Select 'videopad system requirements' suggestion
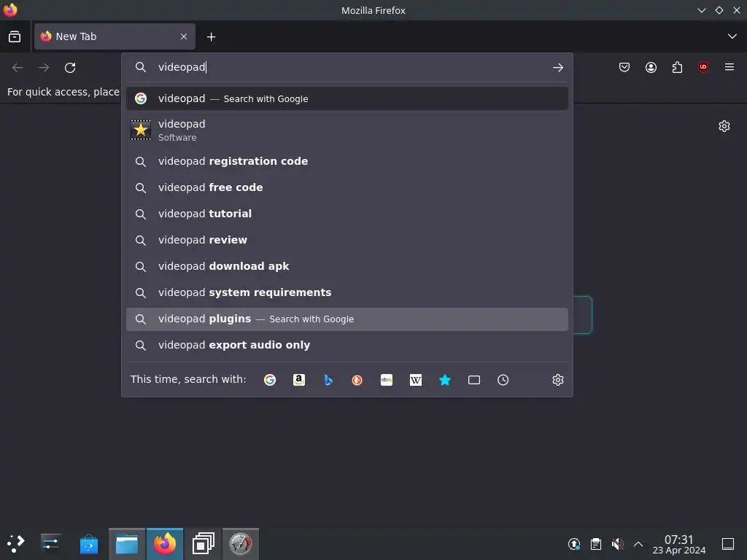The width and height of the screenshot is (747, 560). tap(347, 292)
